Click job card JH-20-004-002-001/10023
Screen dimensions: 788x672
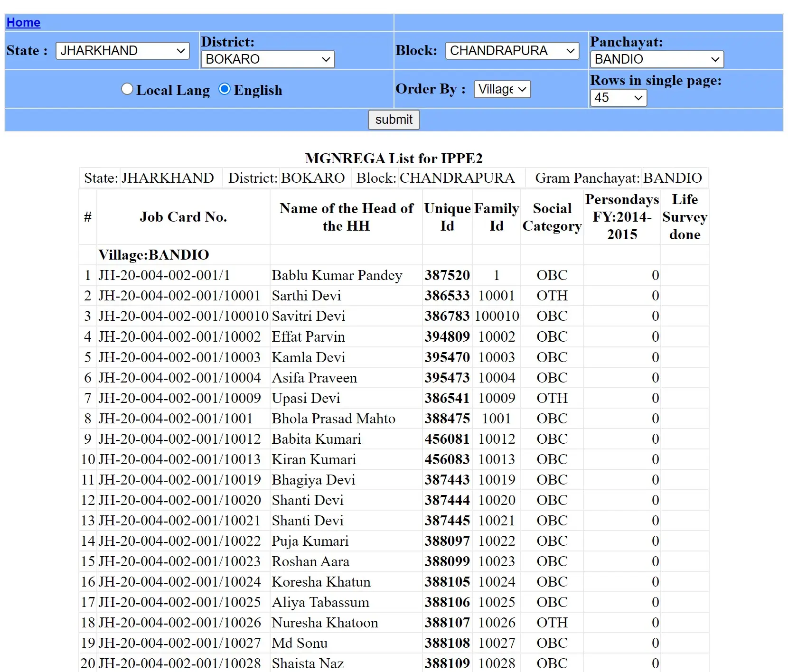click(179, 561)
